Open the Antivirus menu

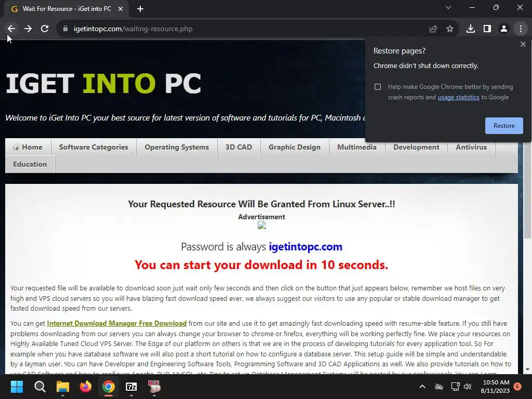pyautogui.click(x=471, y=147)
